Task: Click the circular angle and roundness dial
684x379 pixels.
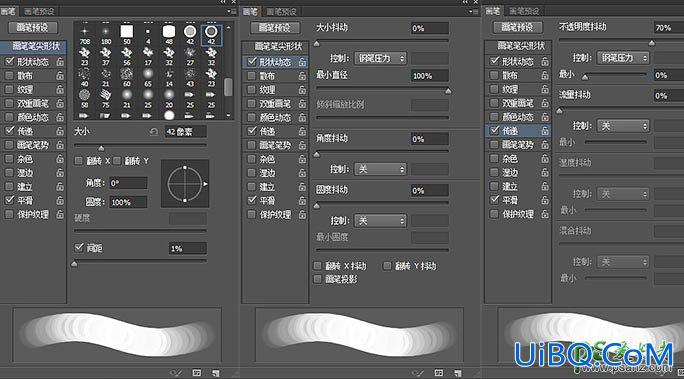Action: point(185,184)
